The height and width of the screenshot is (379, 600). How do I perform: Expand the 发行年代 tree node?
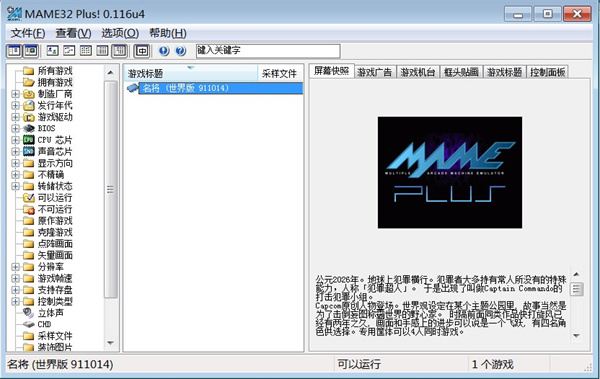click(15, 105)
